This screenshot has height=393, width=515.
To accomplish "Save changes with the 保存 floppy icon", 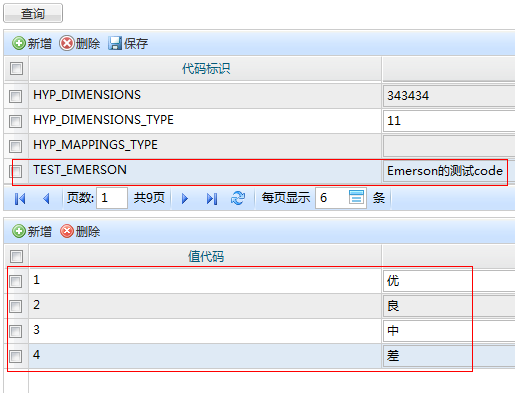I will pyautogui.click(x=115, y=43).
